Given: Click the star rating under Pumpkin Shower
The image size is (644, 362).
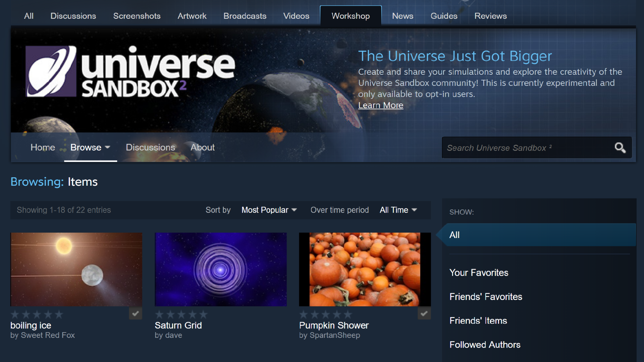Looking at the screenshot, I should [326, 314].
